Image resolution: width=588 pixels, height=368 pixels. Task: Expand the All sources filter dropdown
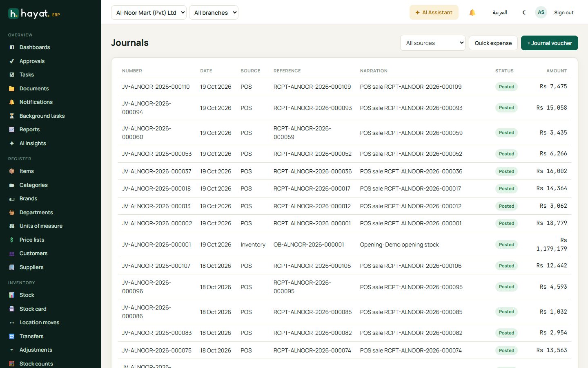pos(433,43)
